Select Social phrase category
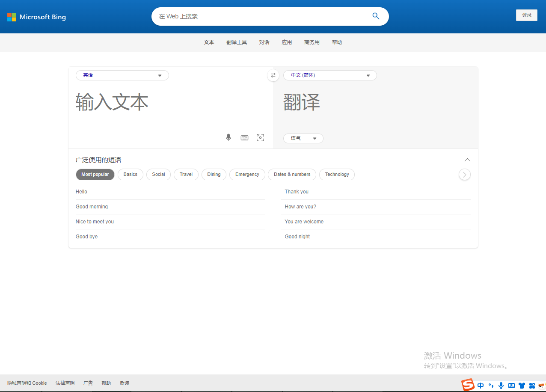Image resolution: width=546 pixels, height=392 pixels. (158, 175)
